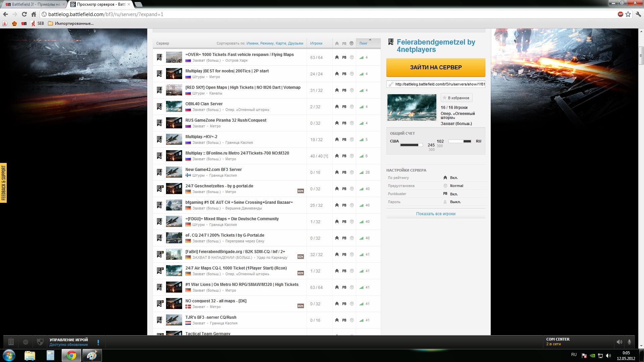Expand the COM CENTER panel
Screen dimensions: 644x362
558,342
